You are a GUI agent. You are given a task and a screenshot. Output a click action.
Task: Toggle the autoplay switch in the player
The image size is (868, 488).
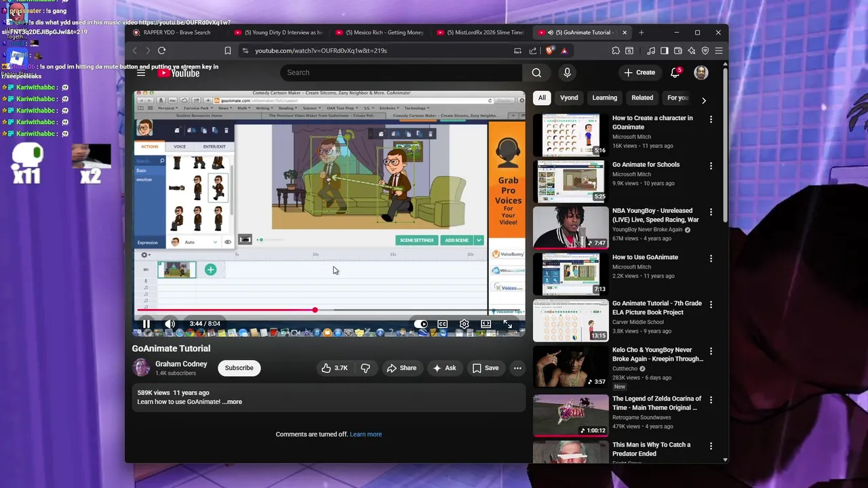420,324
